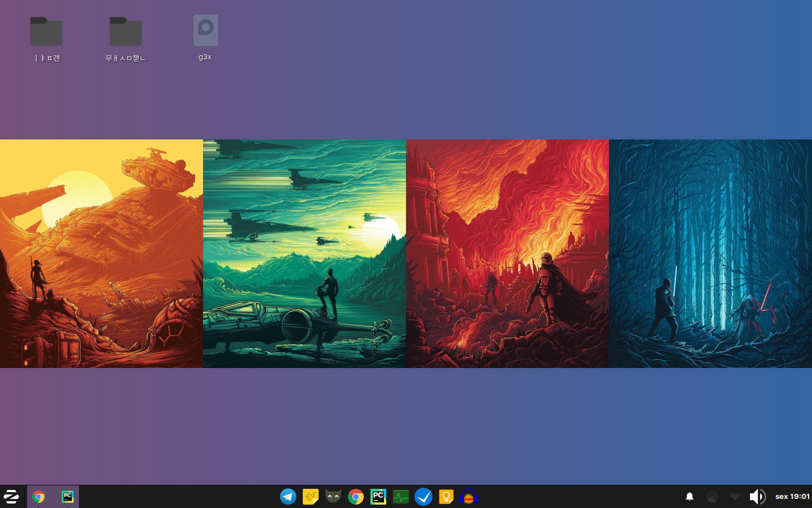Open Chrome from the center dock
812x508 pixels.
(x=356, y=497)
